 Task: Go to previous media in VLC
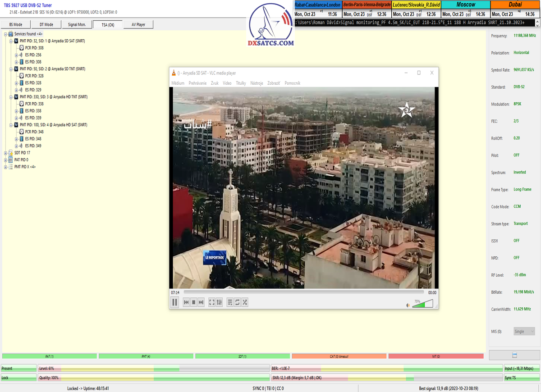click(x=186, y=302)
